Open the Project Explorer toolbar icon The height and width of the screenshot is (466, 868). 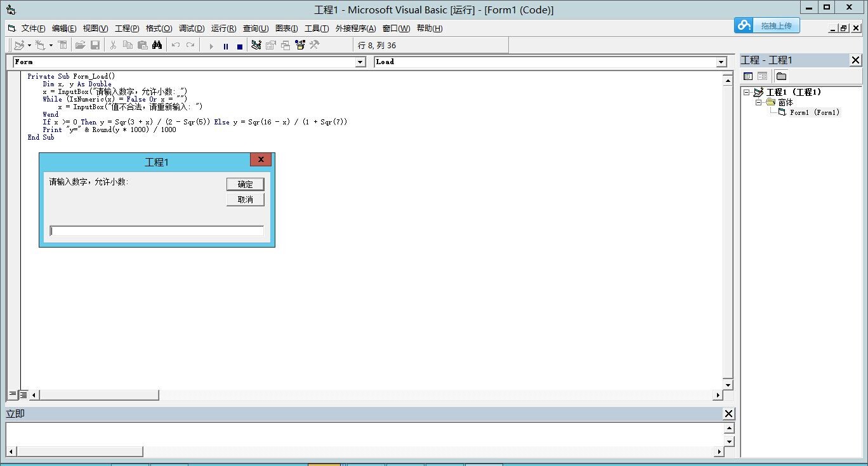coord(256,45)
